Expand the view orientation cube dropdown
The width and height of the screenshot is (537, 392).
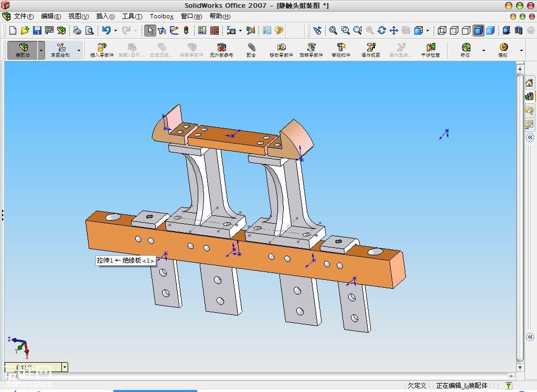click(x=428, y=30)
